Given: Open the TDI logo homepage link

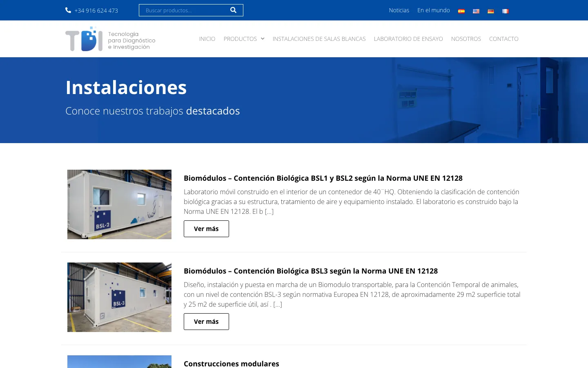Looking at the screenshot, I should [110, 39].
